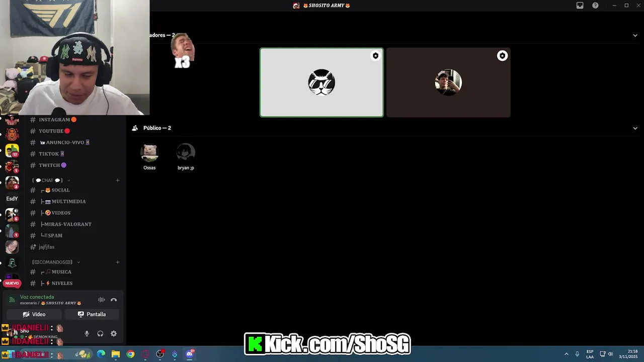This screenshot has width=644, height=362.
Task: Open the server icon with badge 3
Action: 12,183
